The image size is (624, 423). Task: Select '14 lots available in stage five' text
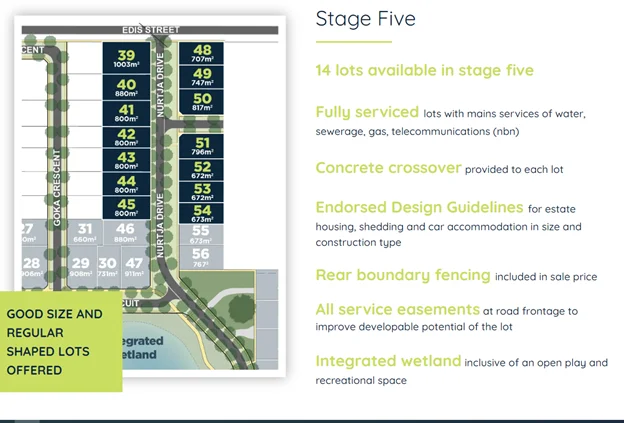[x=424, y=70]
